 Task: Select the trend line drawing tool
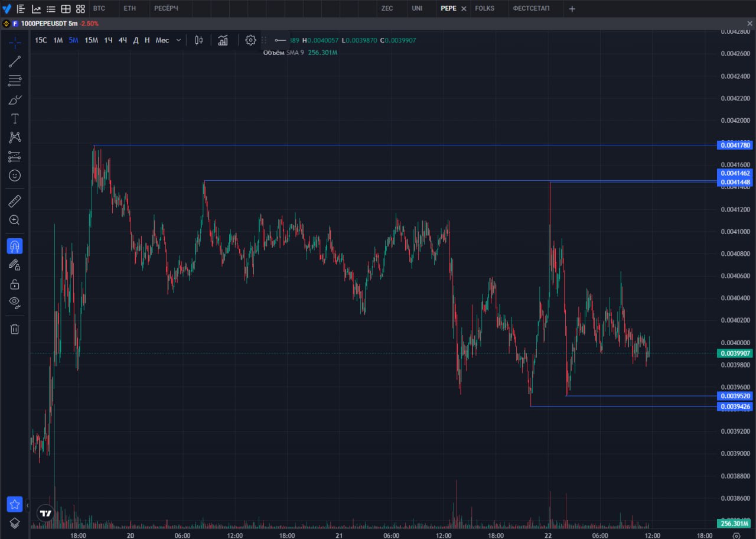click(x=15, y=61)
